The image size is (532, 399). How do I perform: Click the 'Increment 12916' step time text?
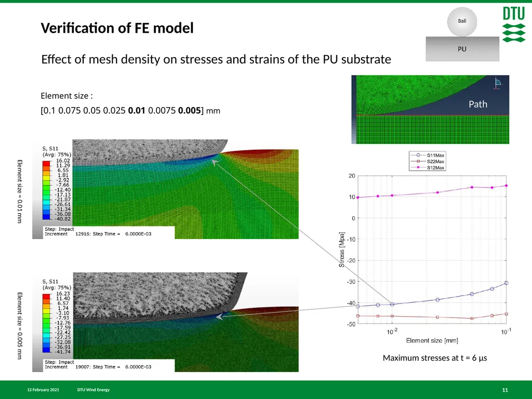(98, 234)
